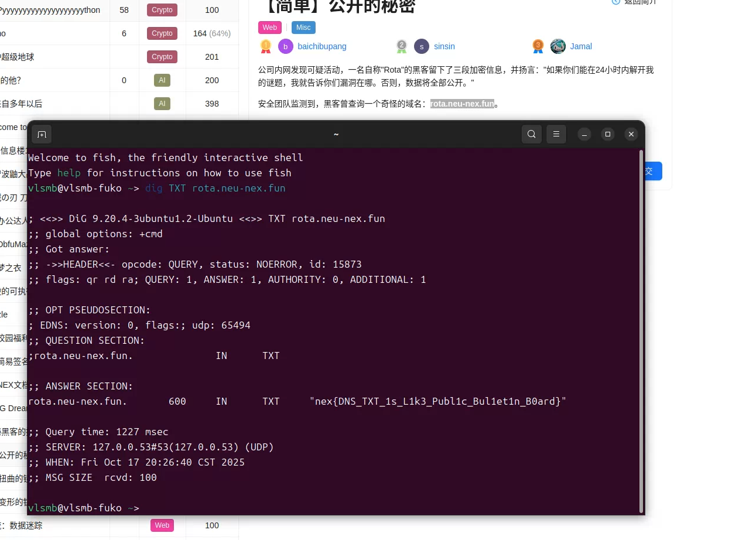Click the Crypto tag in the 超级地球 row
756x540 pixels.
(162, 57)
